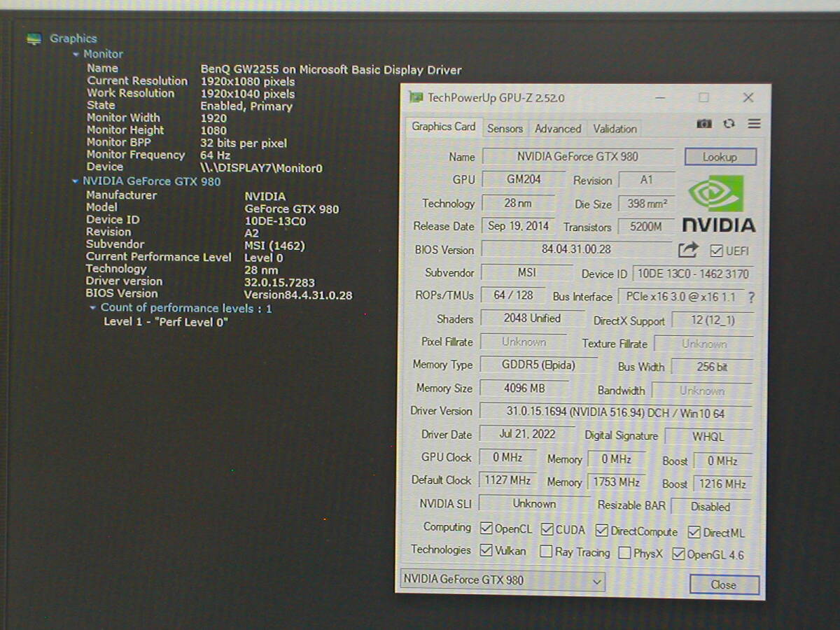Enable the Ray Tracing checkbox

coord(546,552)
